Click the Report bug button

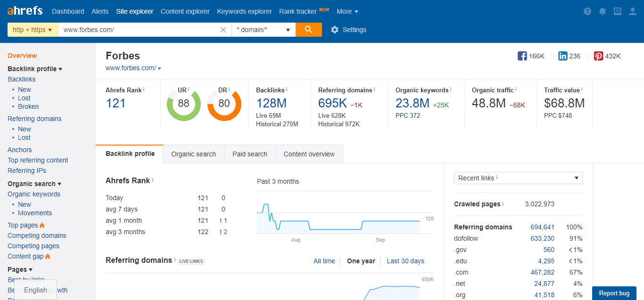pyautogui.click(x=614, y=293)
